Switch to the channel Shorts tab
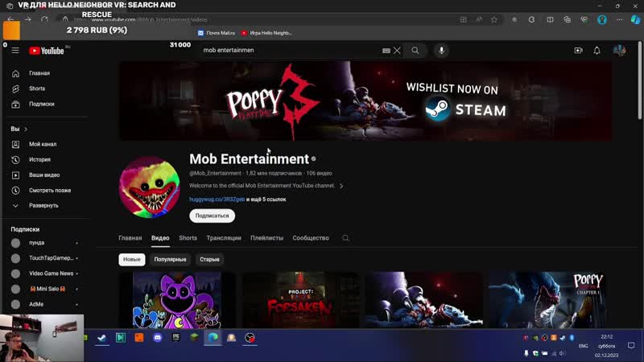The height and width of the screenshot is (362, 644). click(188, 237)
